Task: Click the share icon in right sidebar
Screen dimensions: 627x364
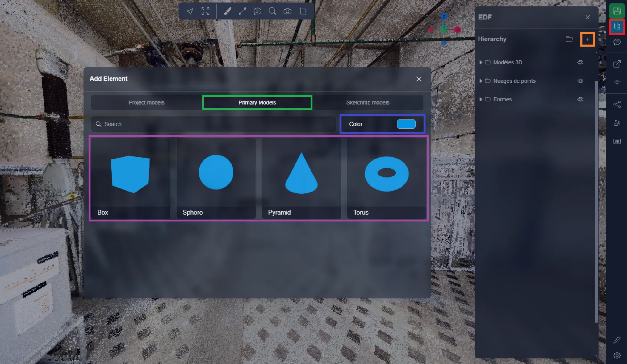Action: coord(617,105)
